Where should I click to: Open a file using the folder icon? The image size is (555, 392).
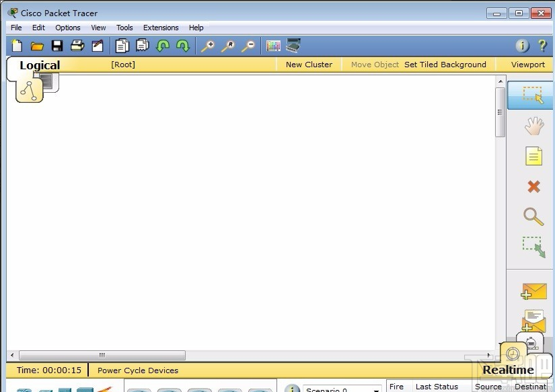37,46
